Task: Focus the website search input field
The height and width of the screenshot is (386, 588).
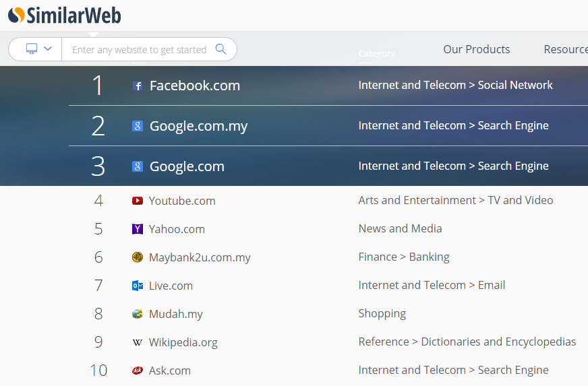Action: coord(139,49)
